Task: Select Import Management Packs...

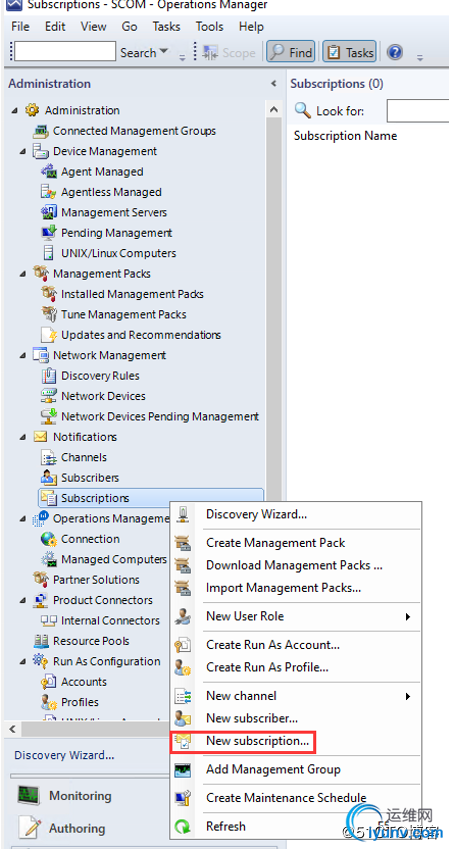Action: coord(283,588)
